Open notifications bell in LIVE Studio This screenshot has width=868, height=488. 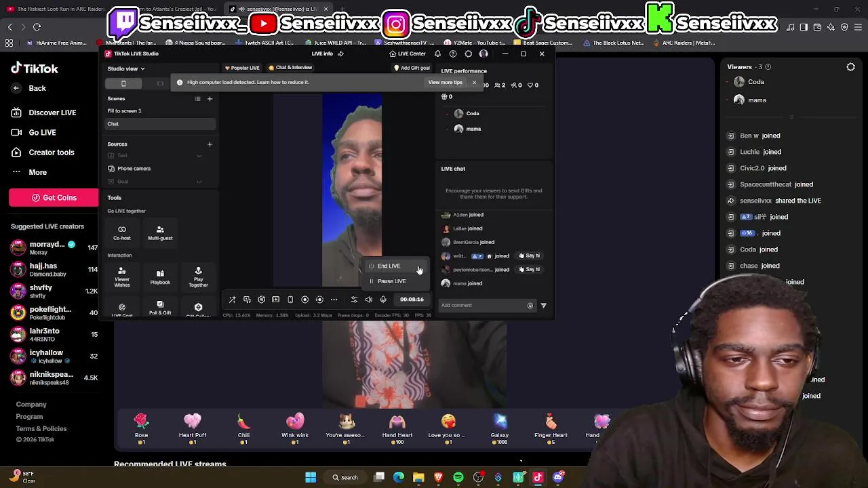click(438, 54)
